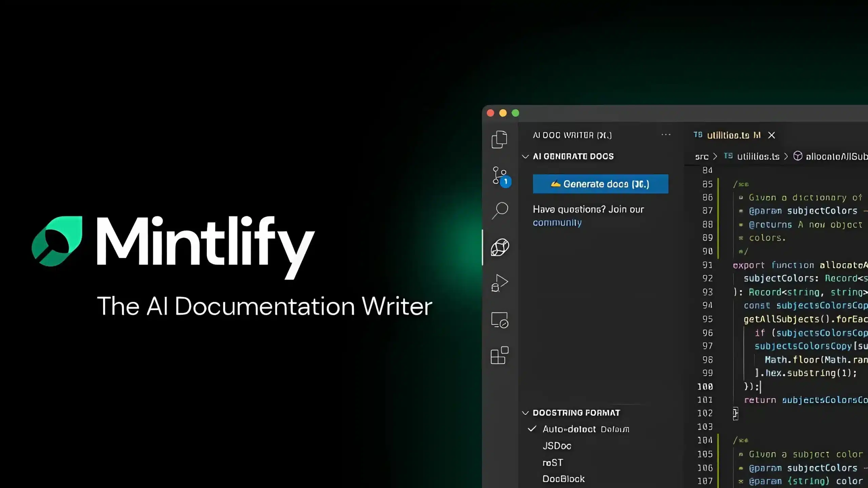Open the Explorer files icon in activity bar

click(499, 139)
